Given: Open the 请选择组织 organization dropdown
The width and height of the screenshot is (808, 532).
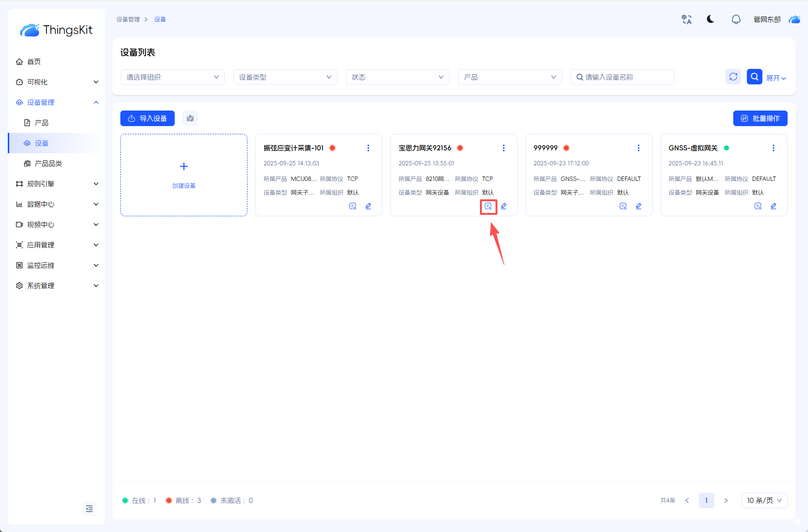Looking at the screenshot, I should point(172,77).
